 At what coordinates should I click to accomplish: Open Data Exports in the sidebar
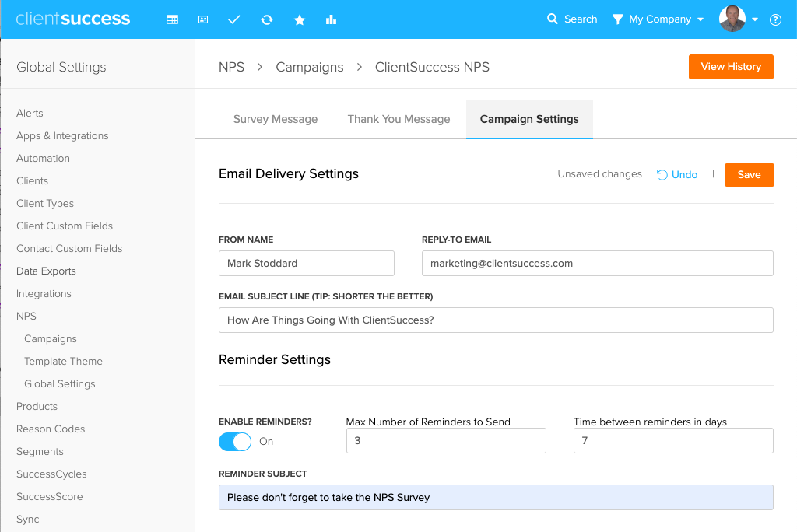pos(46,271)
